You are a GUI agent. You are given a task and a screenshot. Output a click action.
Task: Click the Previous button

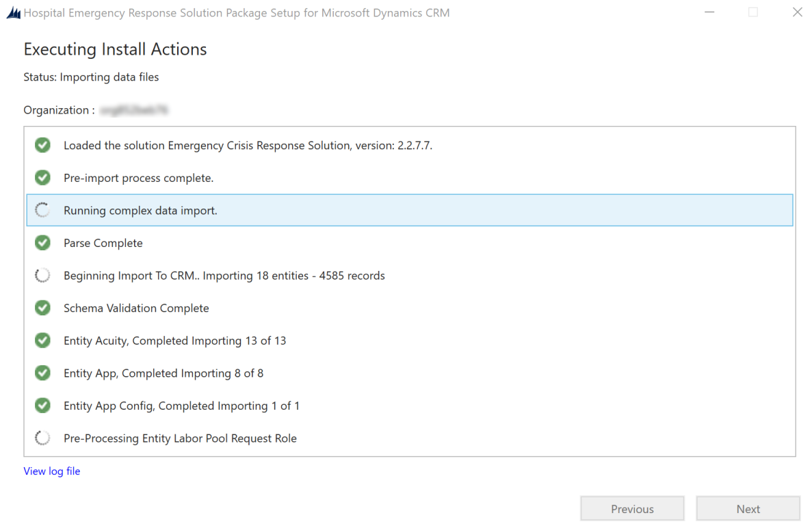click(632, 509)
